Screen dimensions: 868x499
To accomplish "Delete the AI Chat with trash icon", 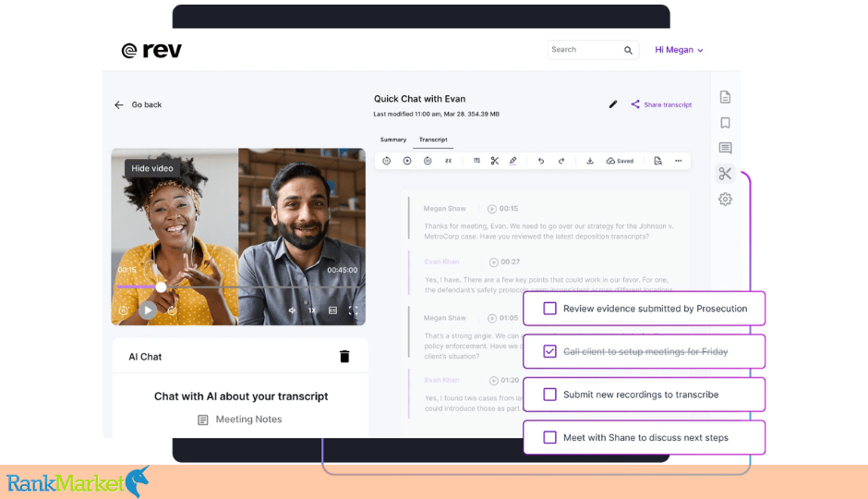I will click(x=344, y=356).
